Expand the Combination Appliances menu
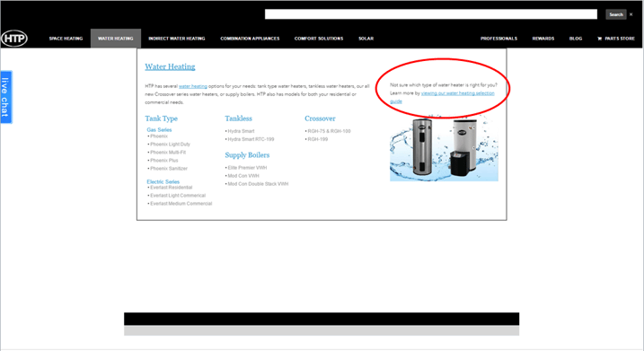Screen dimensions: 644x351 tap(250, 39)
